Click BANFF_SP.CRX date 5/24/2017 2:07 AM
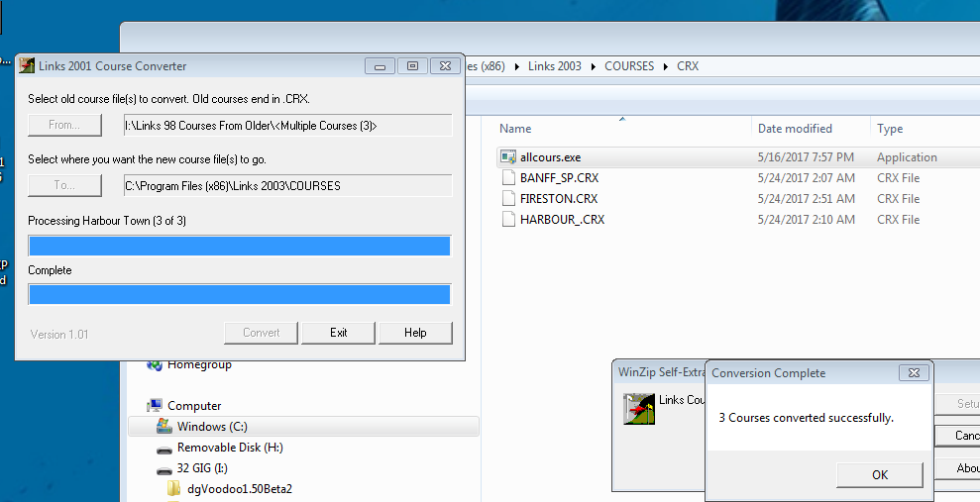980x502 pixels. coord(806,178)
